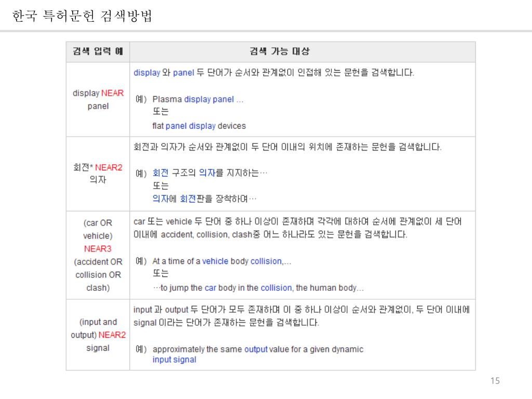Click the (input and output) NEAR2 signal cell

(x=98, y=335)
